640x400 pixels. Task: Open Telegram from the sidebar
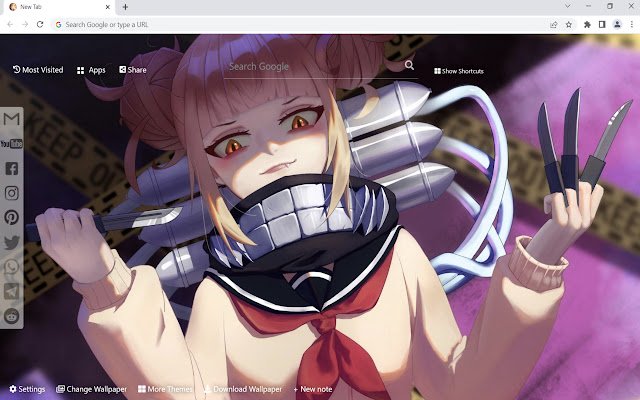click(11, 291)
